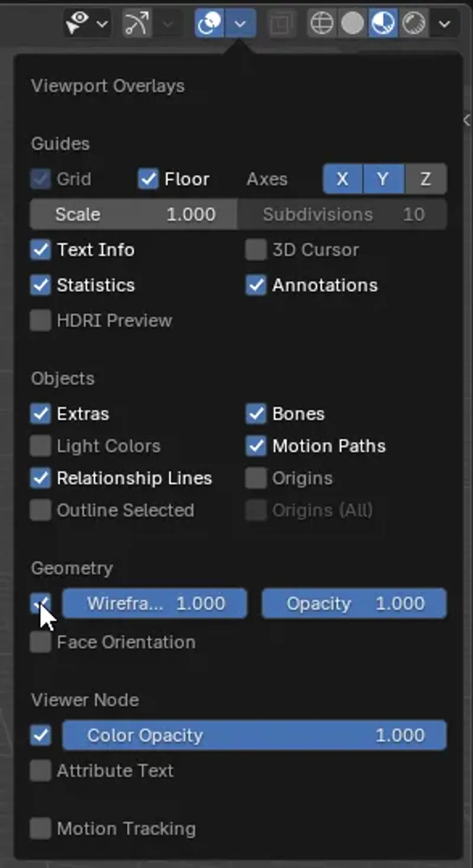473x868 pixels.
Task: Disable the Floor overlay checkbox
Action: [148, 178]
